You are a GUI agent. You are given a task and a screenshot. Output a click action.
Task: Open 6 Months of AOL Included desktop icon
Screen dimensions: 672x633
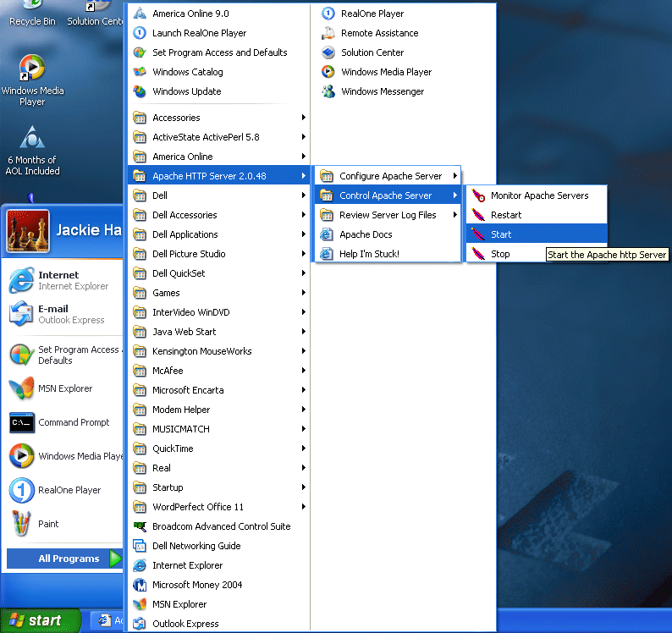coord(32,151)
